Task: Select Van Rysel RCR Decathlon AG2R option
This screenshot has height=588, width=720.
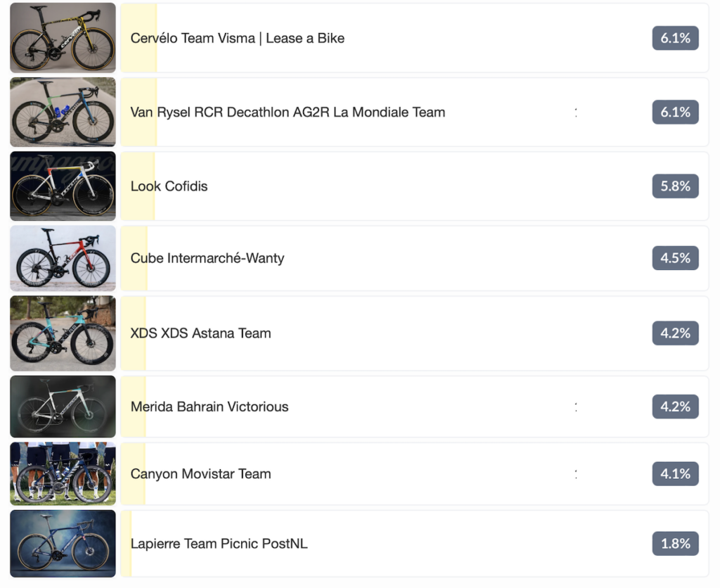Action: 415,112
